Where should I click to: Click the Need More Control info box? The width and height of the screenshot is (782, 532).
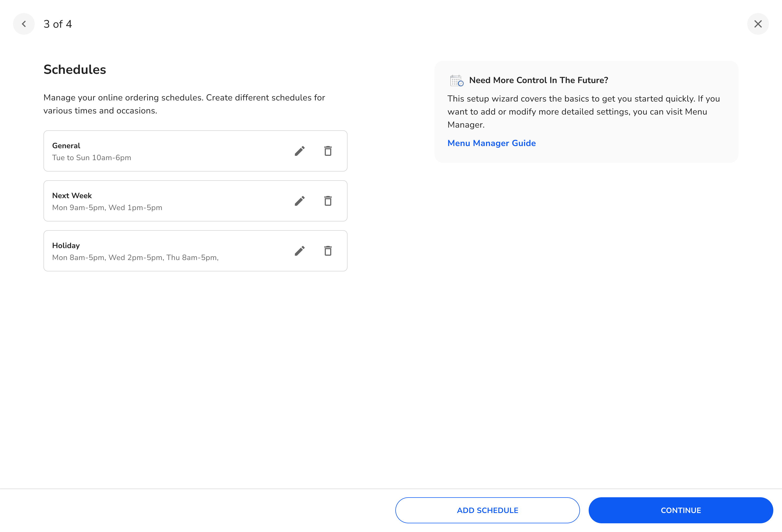point(586,112)
